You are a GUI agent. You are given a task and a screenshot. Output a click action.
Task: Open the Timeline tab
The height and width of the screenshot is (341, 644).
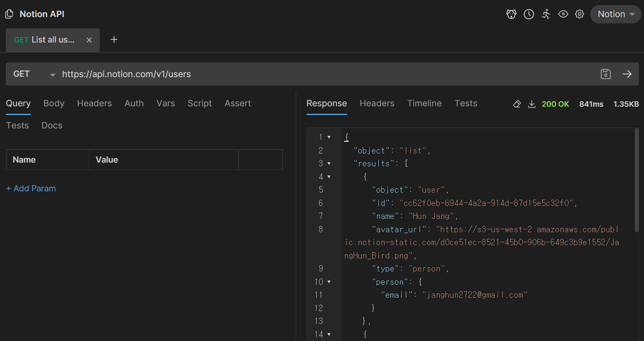(424, 103)
